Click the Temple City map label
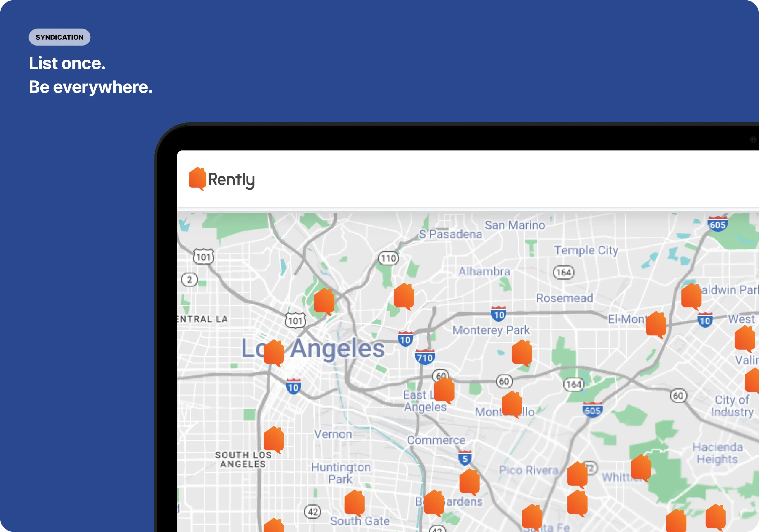This screenshot has width=759, height=532. (x=586, y=251)
